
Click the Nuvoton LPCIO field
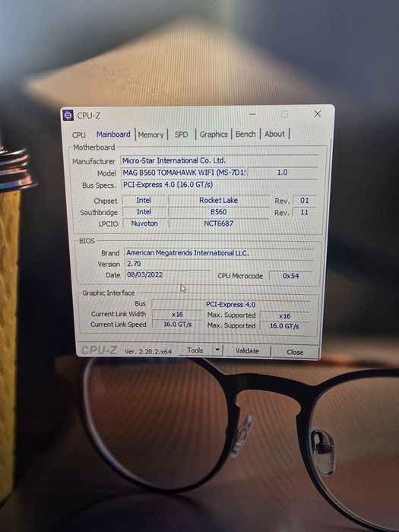144,223
